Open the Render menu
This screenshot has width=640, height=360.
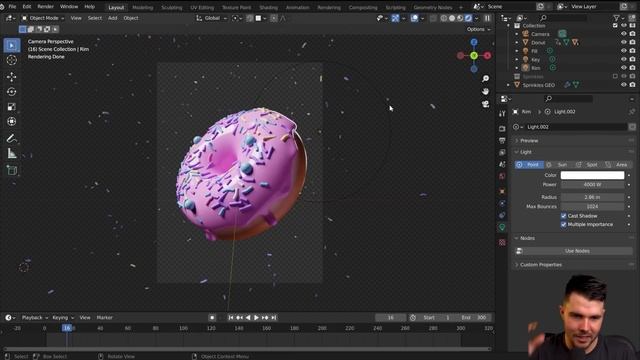(x=45, y=7)
